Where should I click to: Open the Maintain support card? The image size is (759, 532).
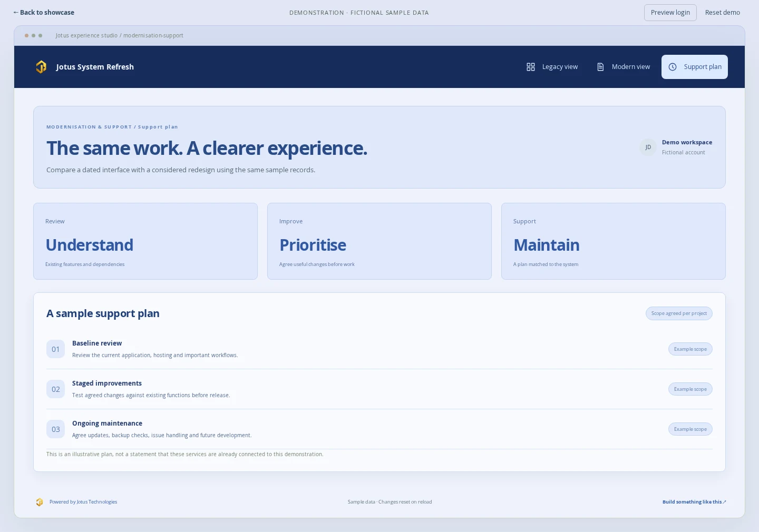point(614,241)
